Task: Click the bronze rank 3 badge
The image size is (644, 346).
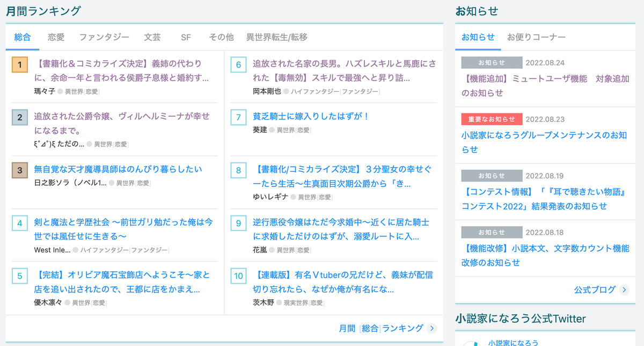Action: pos(20,171)
